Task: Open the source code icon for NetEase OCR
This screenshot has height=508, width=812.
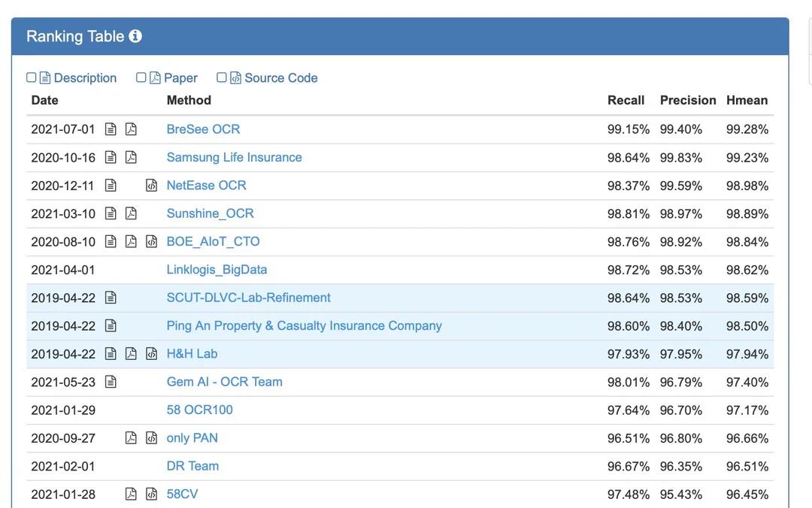Action: coord(151,186)
